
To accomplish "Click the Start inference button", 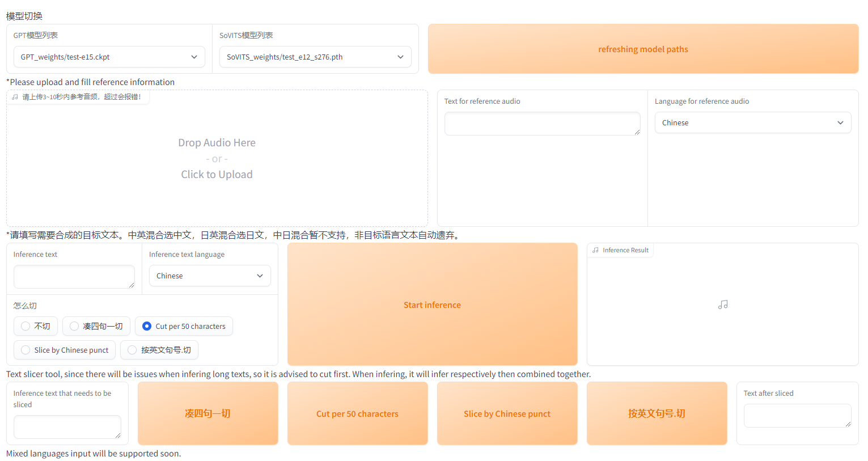I will click(432, 304).
